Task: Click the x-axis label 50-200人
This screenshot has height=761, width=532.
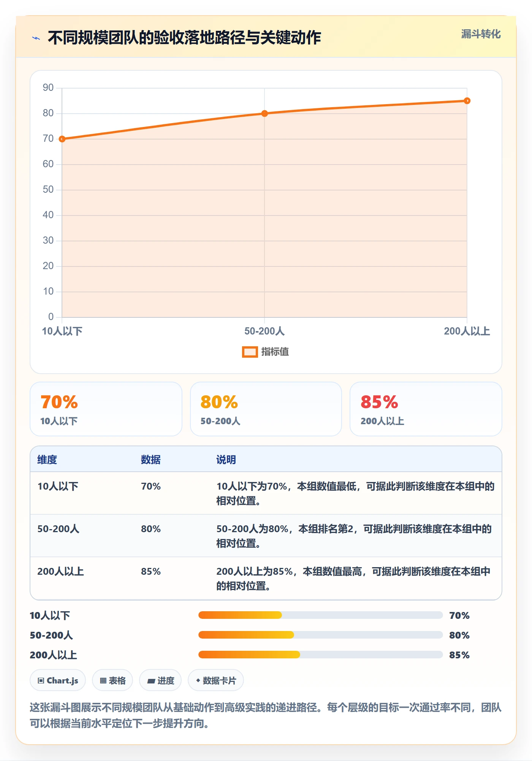Action: point(264,331)
